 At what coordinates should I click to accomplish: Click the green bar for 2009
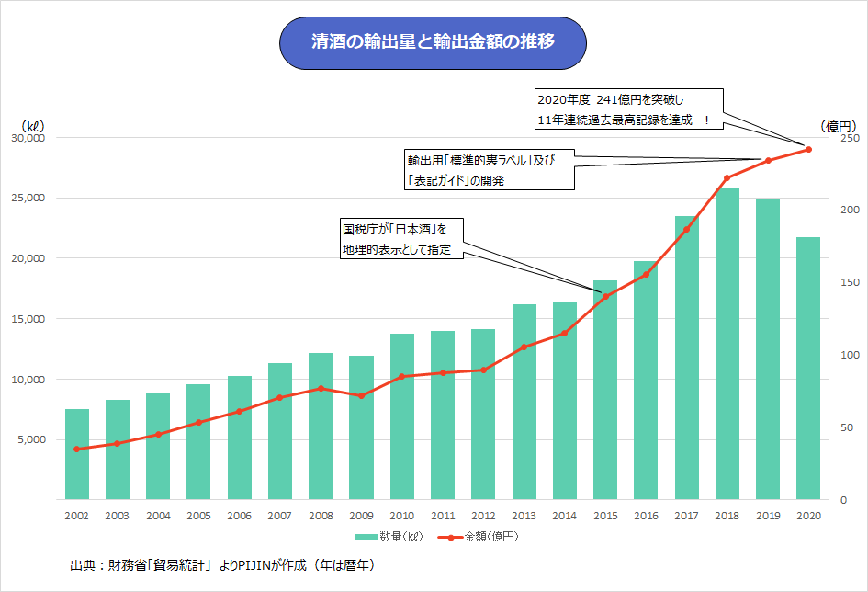[362, 427]
